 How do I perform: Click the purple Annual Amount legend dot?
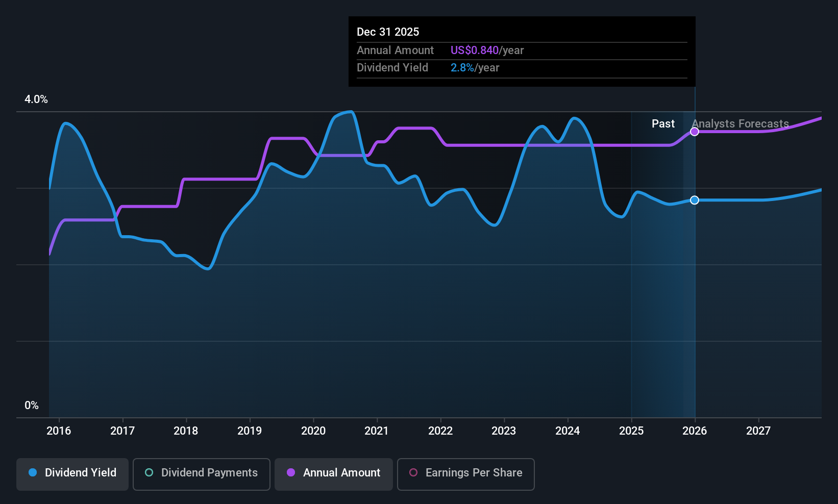point(291,473)
